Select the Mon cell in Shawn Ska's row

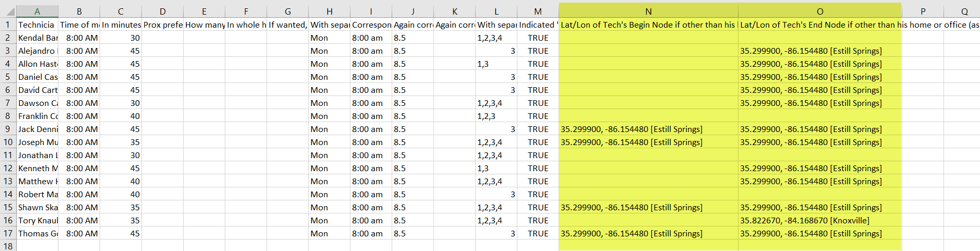(329, 208)
